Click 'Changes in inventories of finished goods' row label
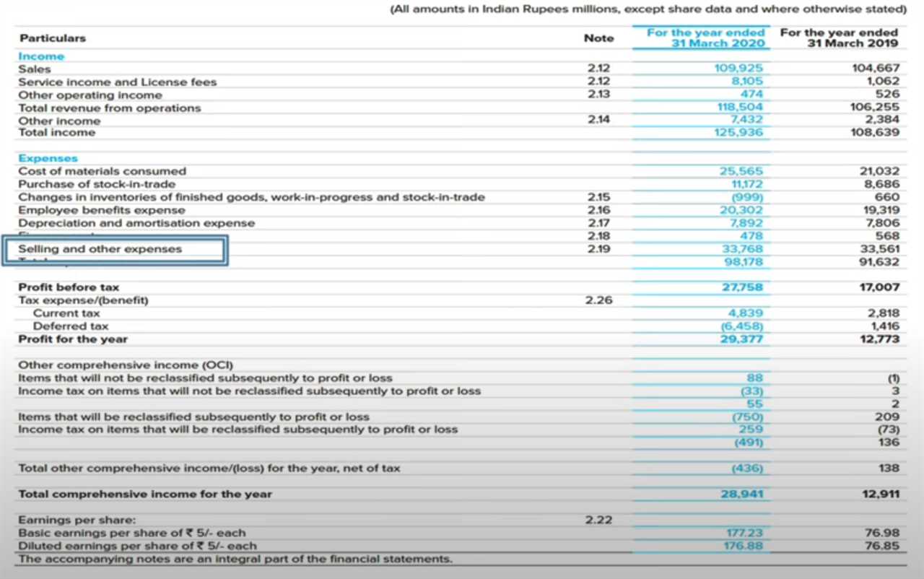The height and width of the screenshot is (579, 924). pos(251,197)
